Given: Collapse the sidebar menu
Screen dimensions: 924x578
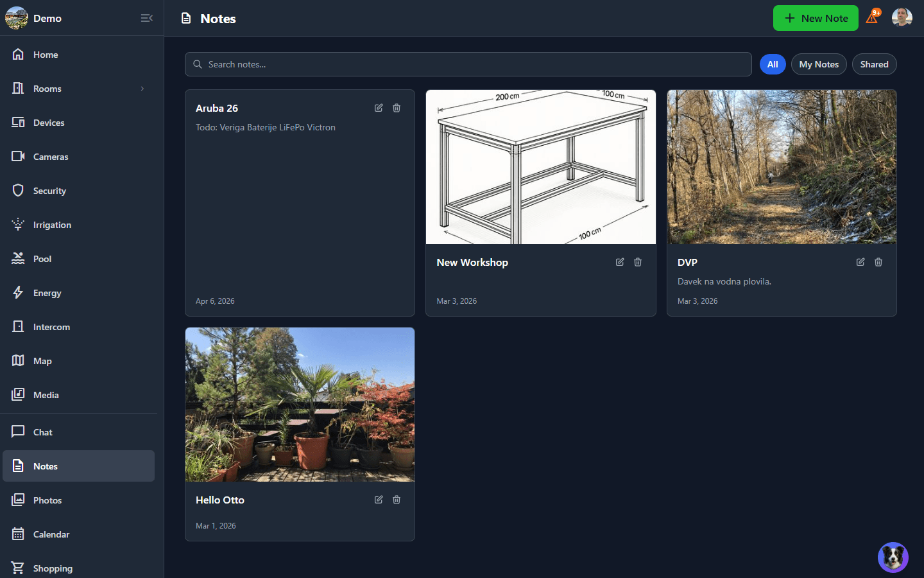Looking at the screenshot, I should (x=147, y=18).
